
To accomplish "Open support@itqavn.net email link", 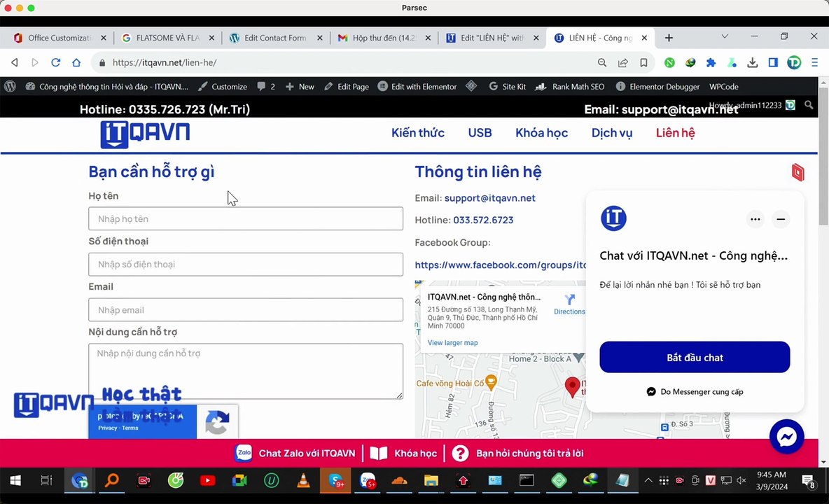I will point(489,198).
